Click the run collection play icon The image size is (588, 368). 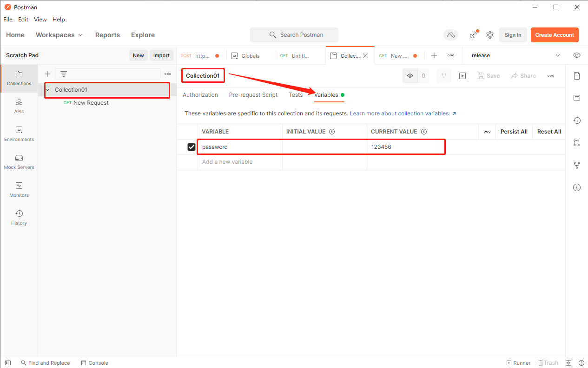(x=462, y=76)
